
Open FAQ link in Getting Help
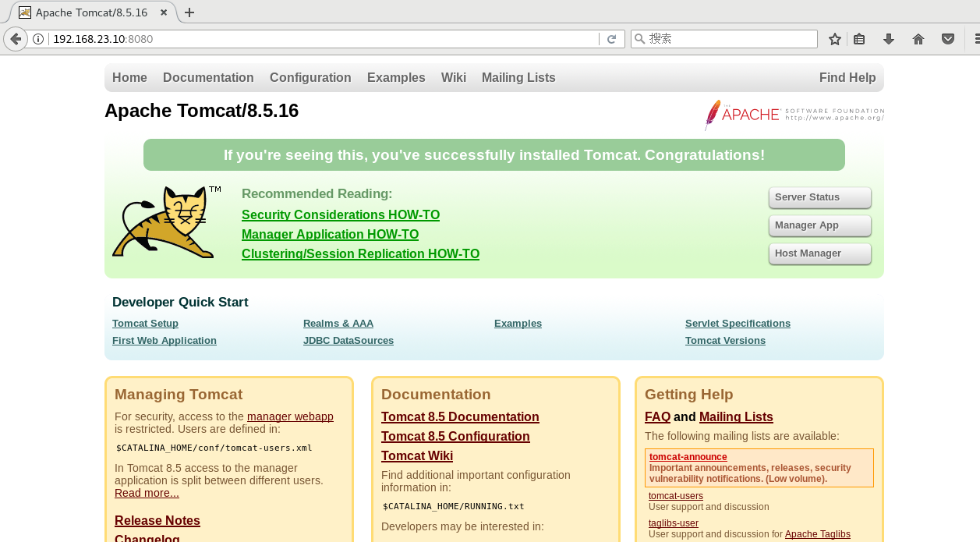click(x=657, y=417)
